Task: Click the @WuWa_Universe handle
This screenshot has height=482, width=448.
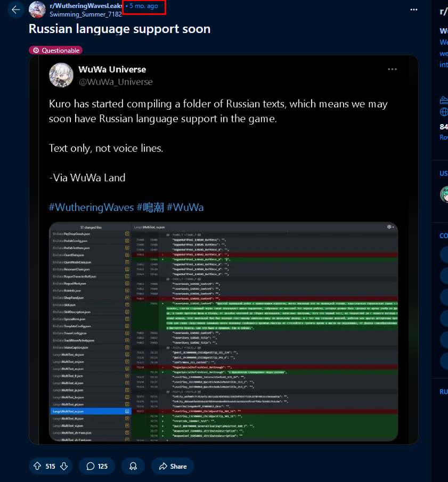Action: (x=116, y=82)
